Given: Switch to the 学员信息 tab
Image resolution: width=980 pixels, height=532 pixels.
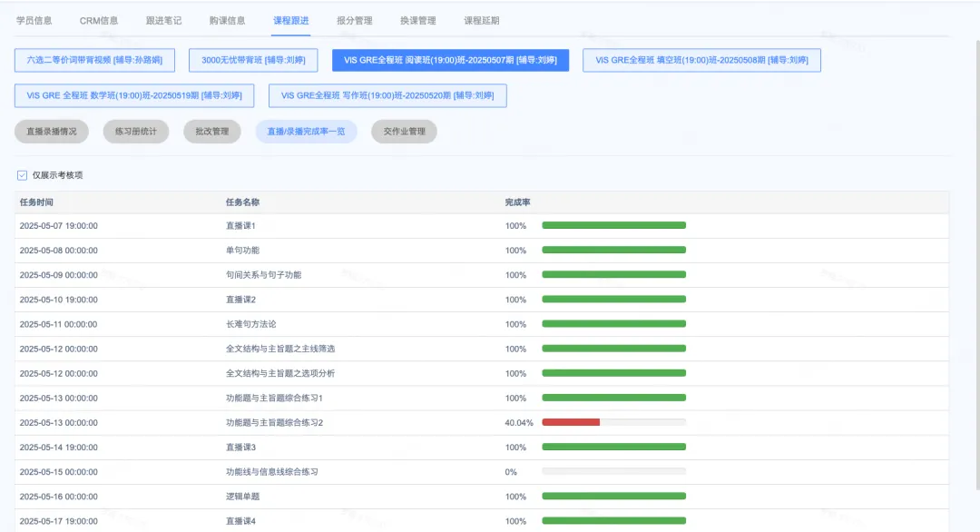Looking at the screenshot, I should coord(33,19).
